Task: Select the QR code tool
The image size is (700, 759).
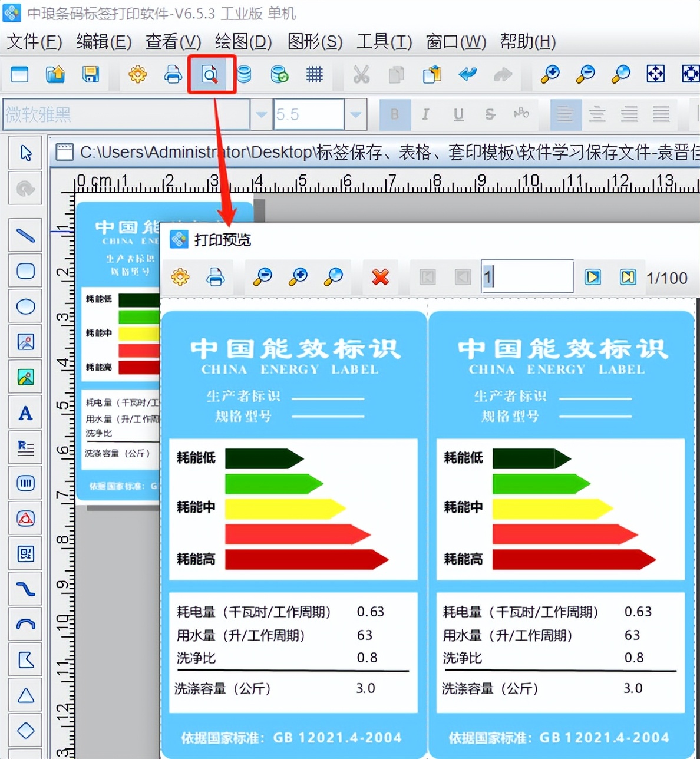Action: (25, 554)
